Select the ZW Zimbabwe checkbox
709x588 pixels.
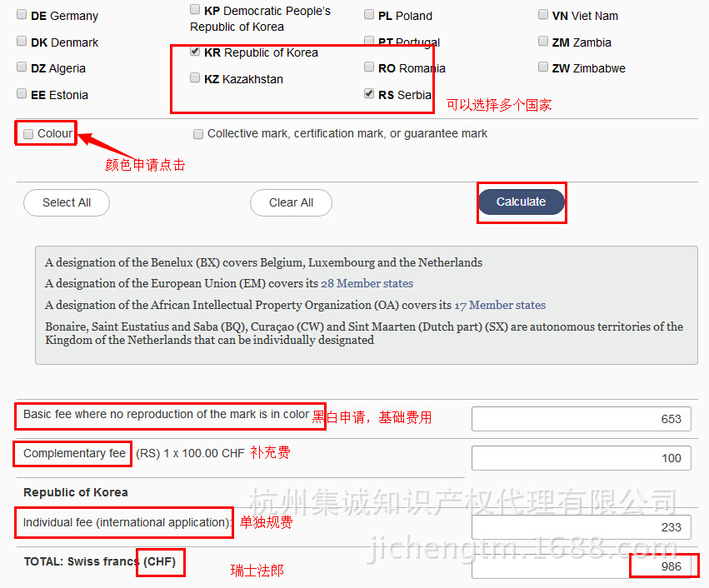(543, 67)
